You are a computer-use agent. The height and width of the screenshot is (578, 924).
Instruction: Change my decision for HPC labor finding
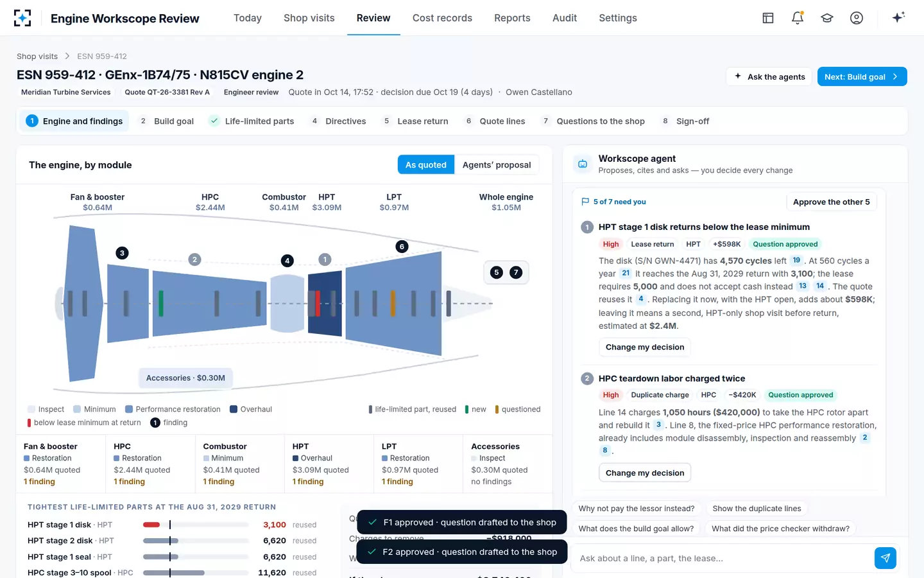(645, 473)
